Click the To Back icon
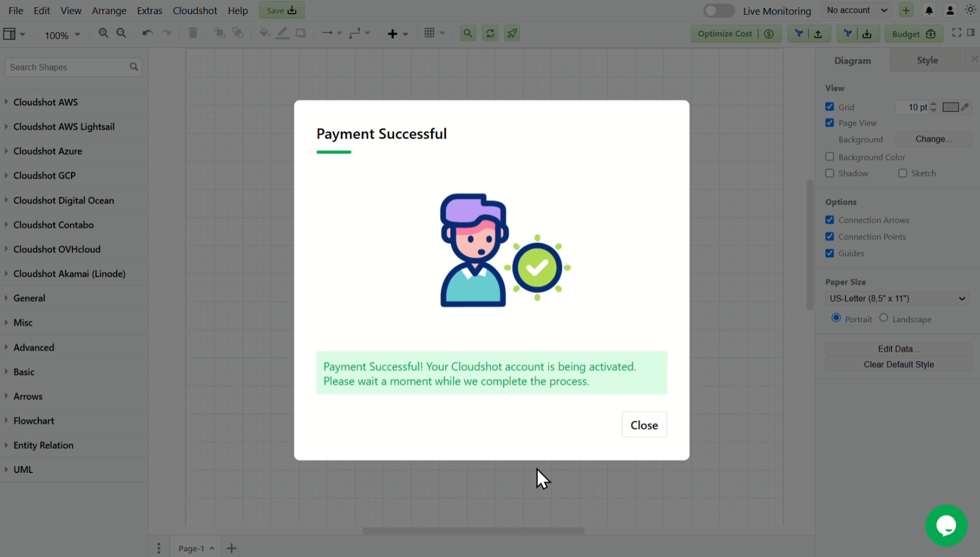Viewport: 980px width, 557px height. [x=238, y=33]
